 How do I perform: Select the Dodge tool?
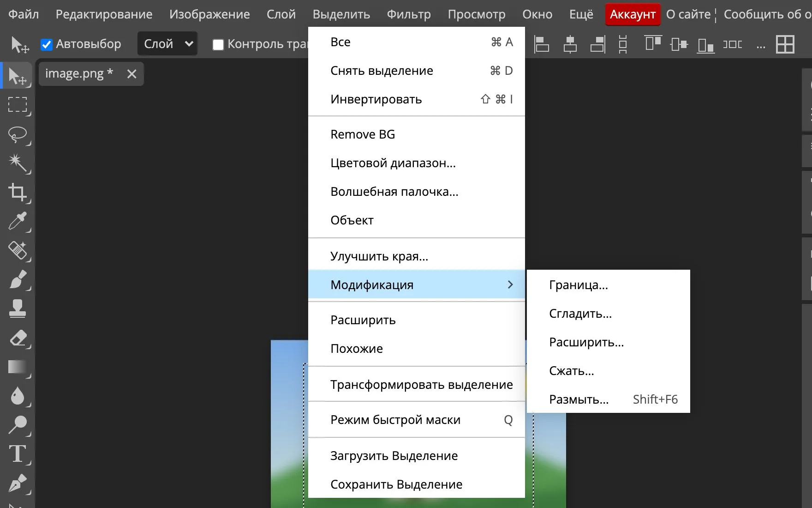click(x=18, y=425)
